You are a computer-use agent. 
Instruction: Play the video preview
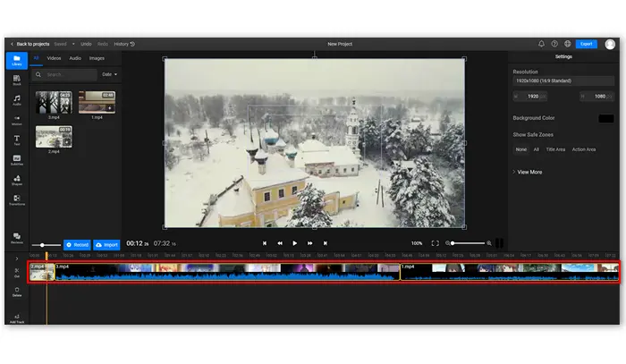click(x=294, y=243)
